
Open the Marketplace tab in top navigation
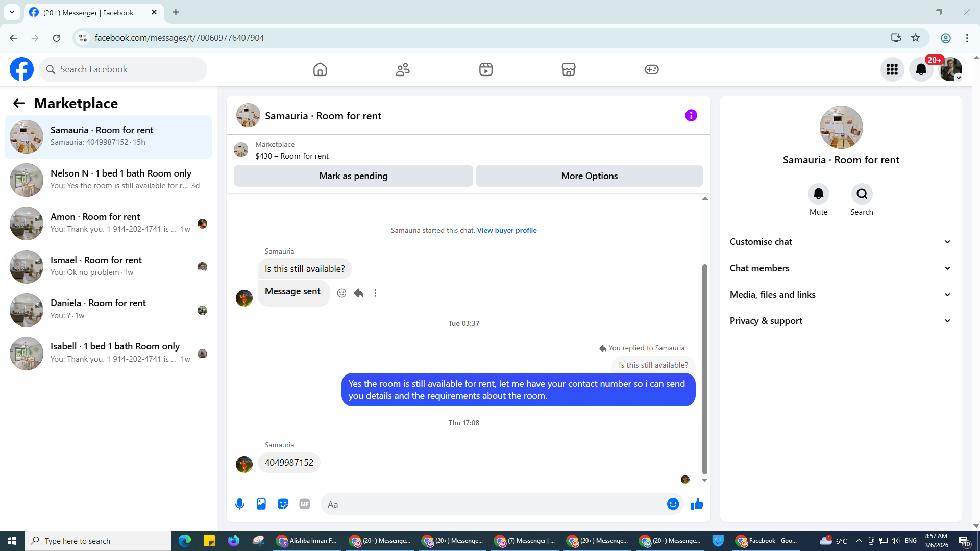(x=568, y=69)
